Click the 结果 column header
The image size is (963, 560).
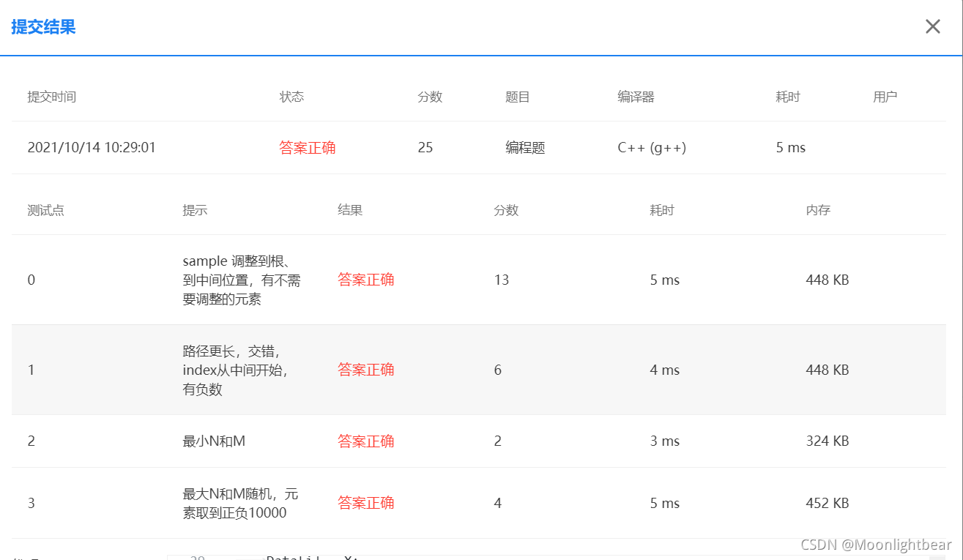(x=350, y=210)
